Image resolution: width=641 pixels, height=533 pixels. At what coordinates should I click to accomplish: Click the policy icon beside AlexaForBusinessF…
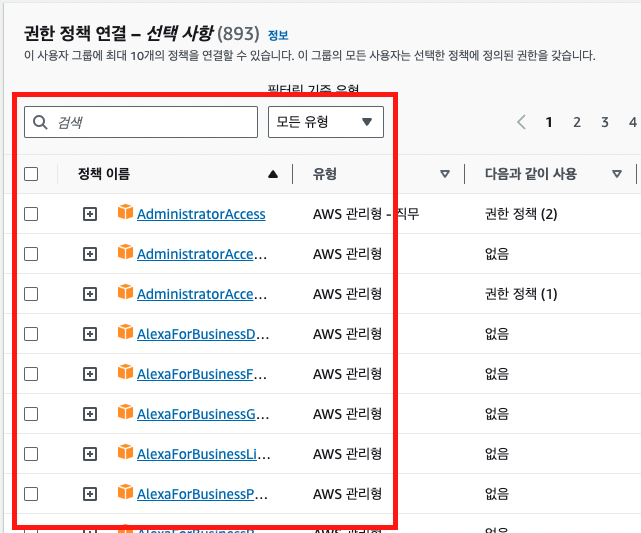125,372
